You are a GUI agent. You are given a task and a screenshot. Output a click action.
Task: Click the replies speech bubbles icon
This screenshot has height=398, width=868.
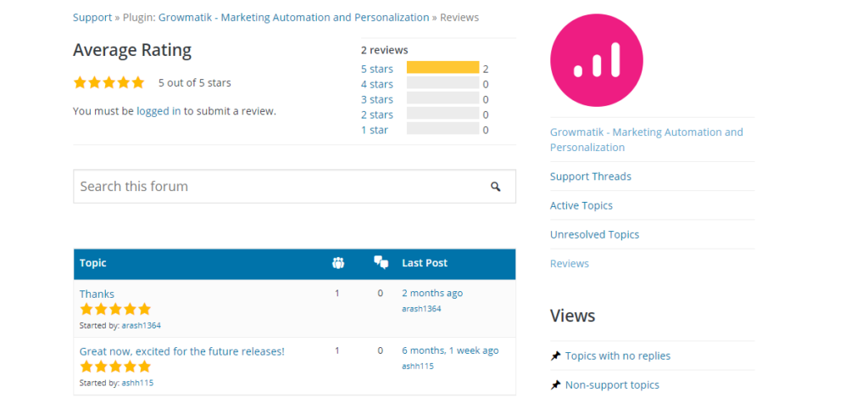381,263
